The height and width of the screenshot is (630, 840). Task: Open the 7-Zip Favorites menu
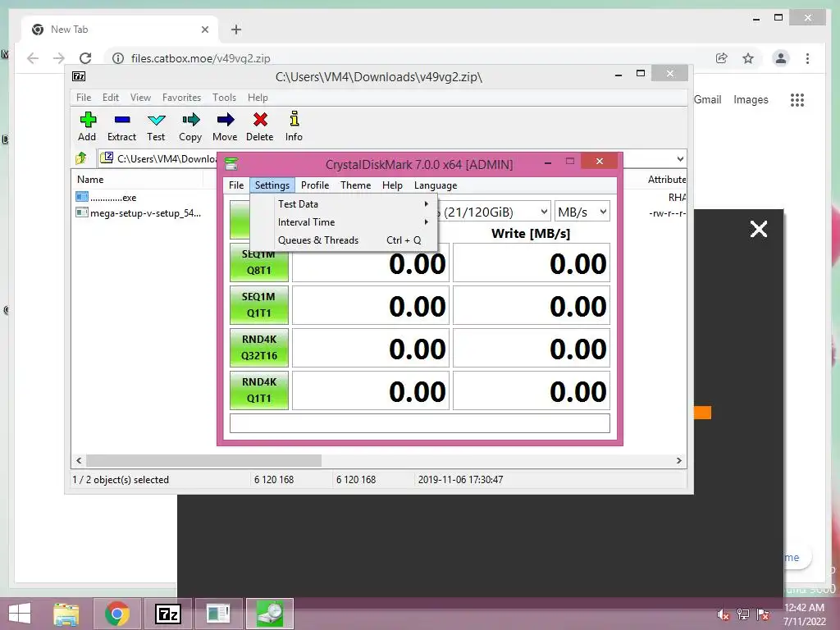click(181, 98)
